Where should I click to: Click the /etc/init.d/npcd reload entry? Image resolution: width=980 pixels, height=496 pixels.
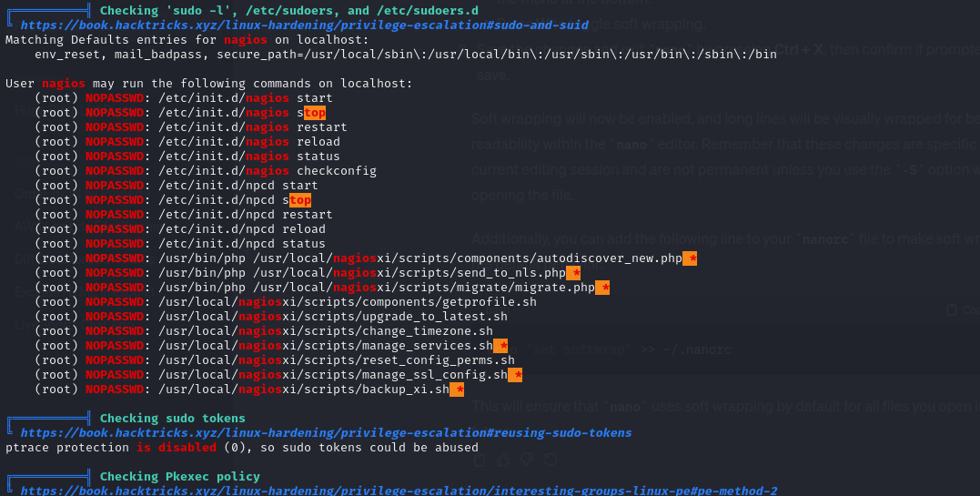coord(180,229)
